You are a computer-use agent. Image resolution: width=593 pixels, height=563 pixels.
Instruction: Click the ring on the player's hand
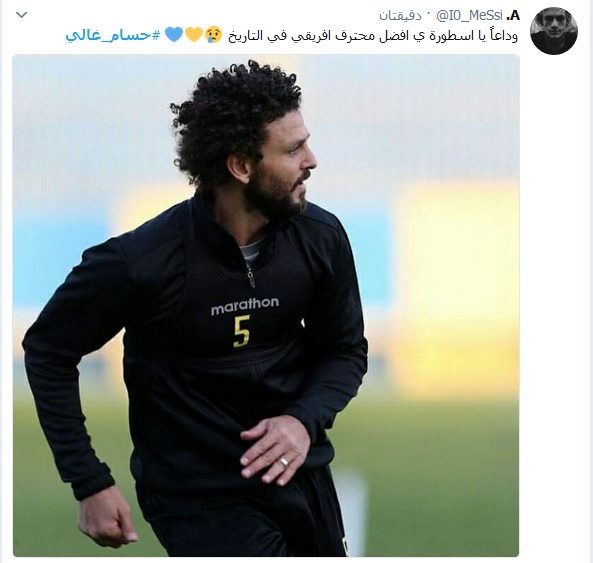coord(284,462)
